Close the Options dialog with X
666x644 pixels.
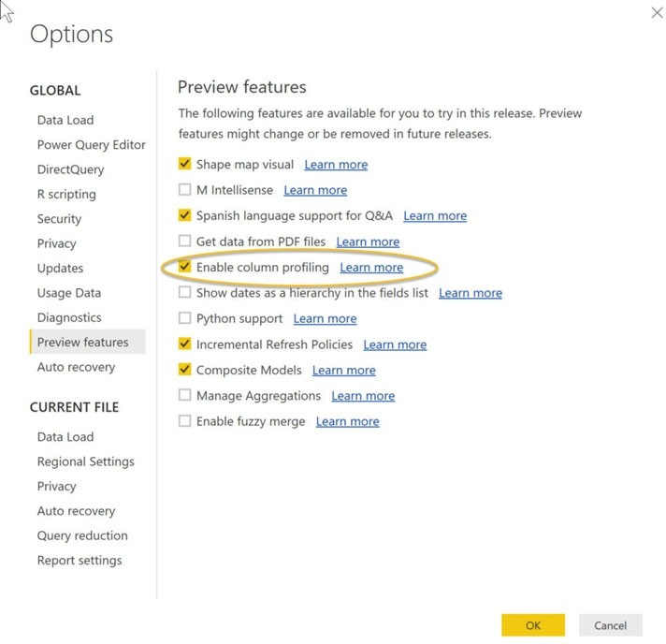[x=656, y=12]
